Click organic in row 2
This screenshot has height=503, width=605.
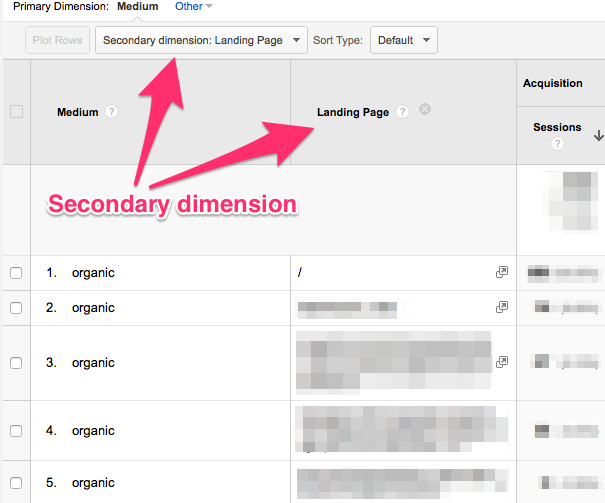(x=93, y=308)
